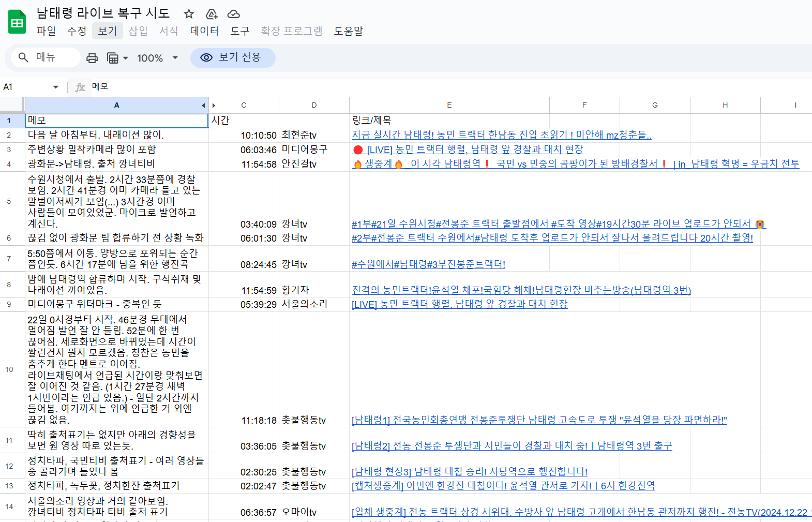Select time cell 10:10:50
812x522 pixels.
click(244, 135)
